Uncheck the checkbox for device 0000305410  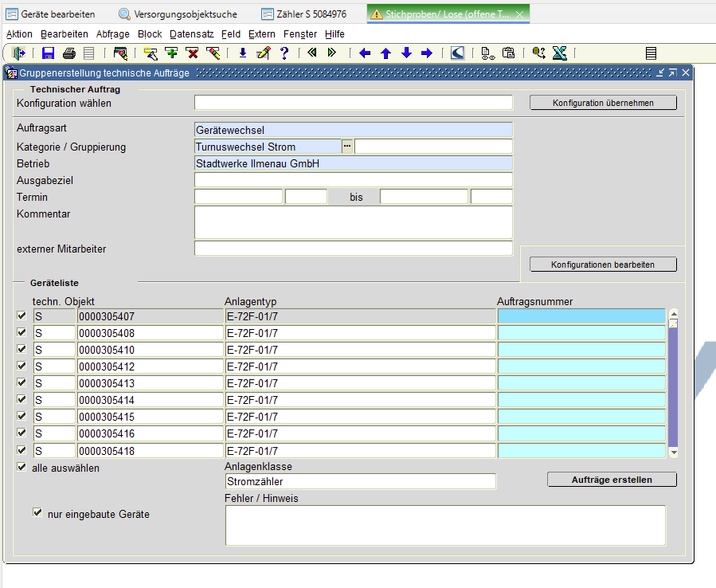click(x=22, y=349)
